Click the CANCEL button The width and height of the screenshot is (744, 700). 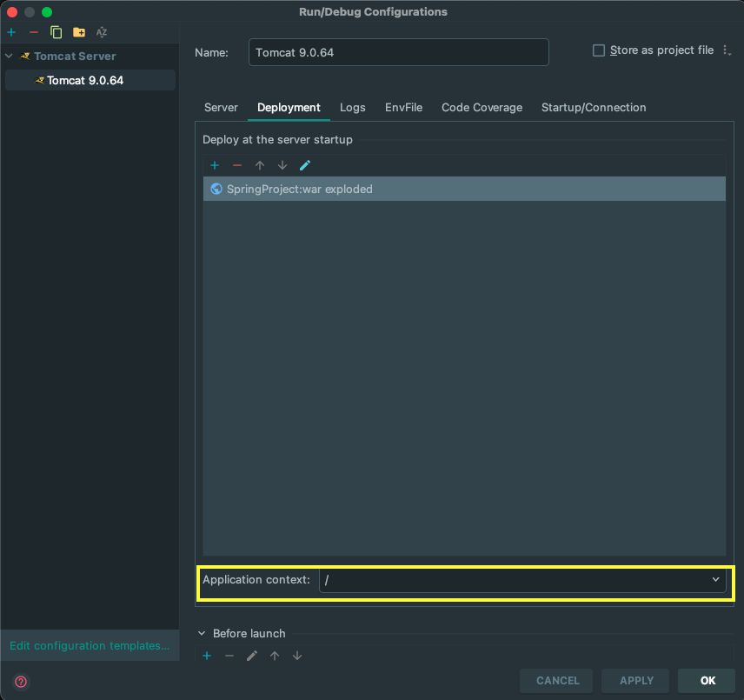coord(557,681)
